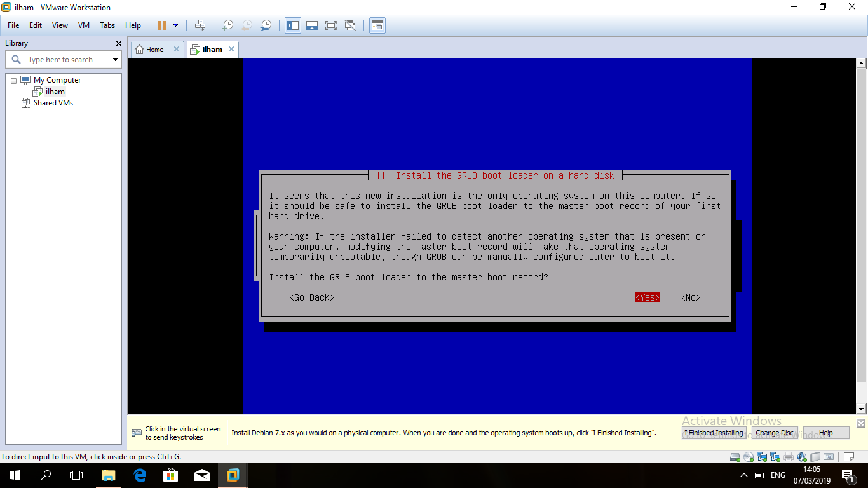This screenshot has height=488, width=868.
Task: Choose Yes in the GRUB dialog
Action: 647,297
